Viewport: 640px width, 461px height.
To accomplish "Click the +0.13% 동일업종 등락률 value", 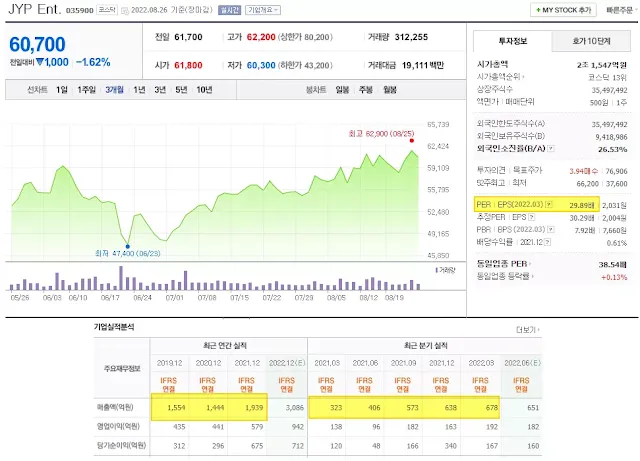I will (614, 277).
